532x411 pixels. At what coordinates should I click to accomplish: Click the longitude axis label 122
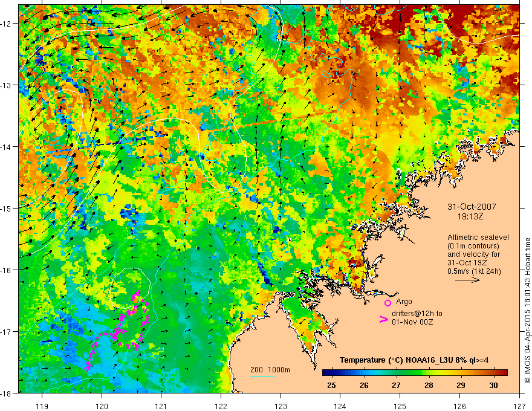coord(221,406)
